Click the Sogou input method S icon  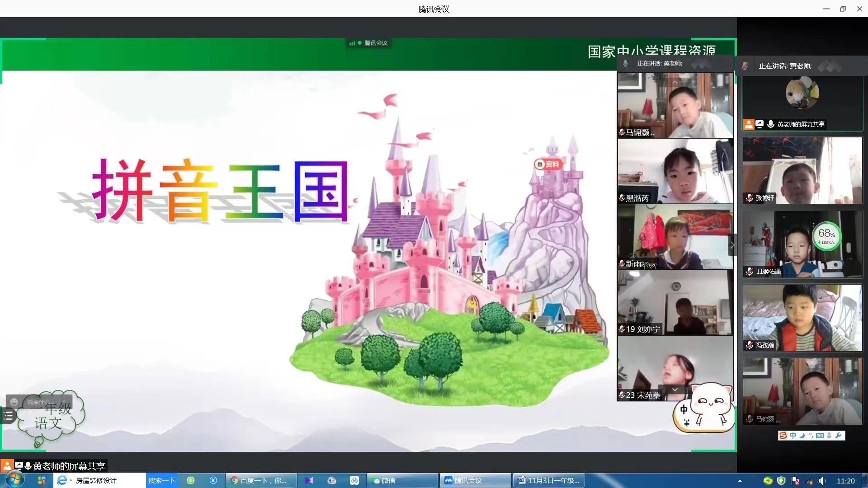(783, 436)
